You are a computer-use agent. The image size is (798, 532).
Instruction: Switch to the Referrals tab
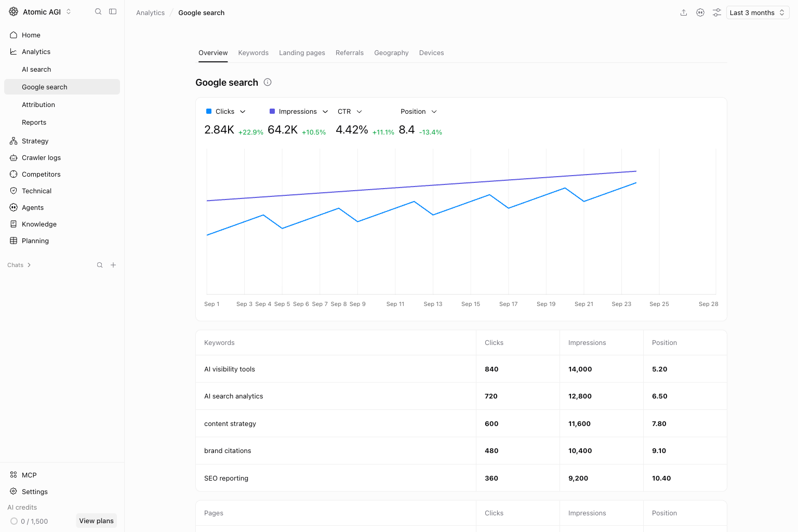point(350,53)
